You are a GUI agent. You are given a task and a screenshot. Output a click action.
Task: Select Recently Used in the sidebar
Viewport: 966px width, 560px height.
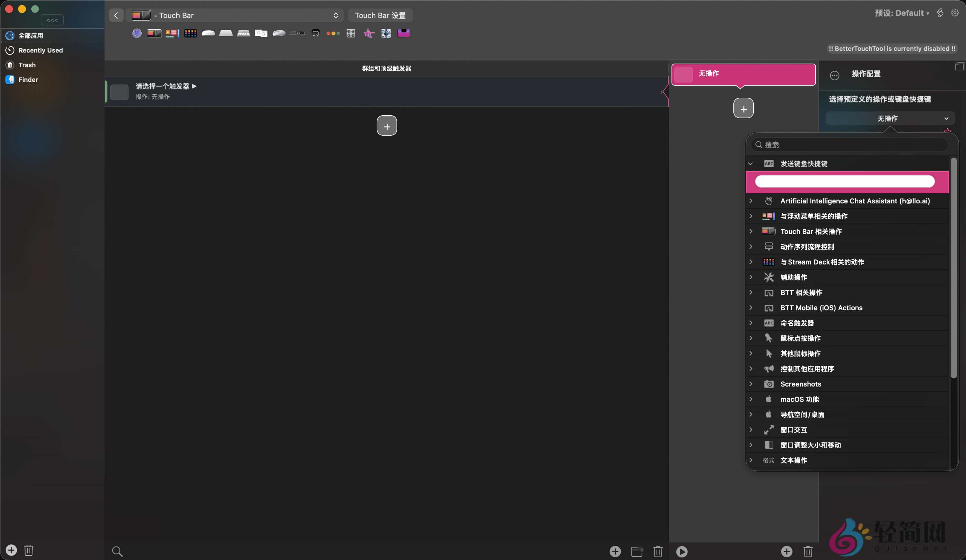click(40, 50)
